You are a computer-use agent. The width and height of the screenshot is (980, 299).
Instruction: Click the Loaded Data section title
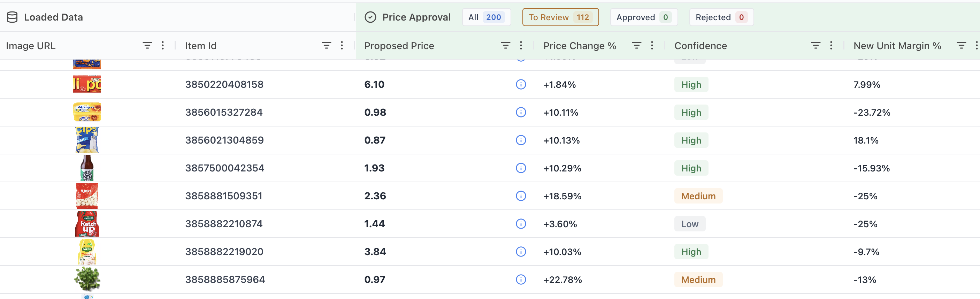tap(54, 17)
